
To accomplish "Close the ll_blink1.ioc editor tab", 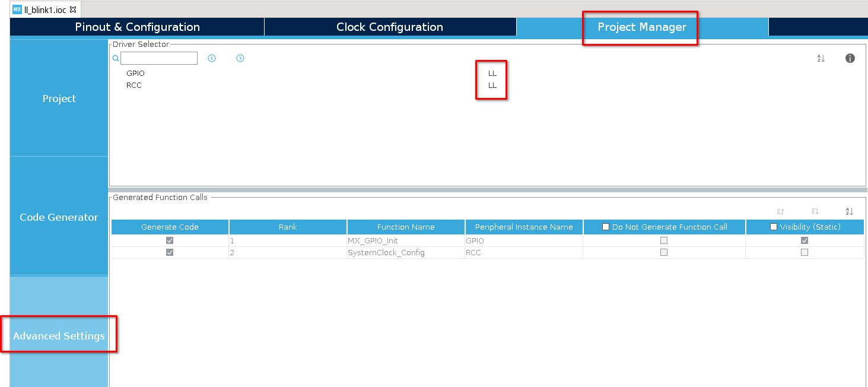I will [x=73, y=10].
